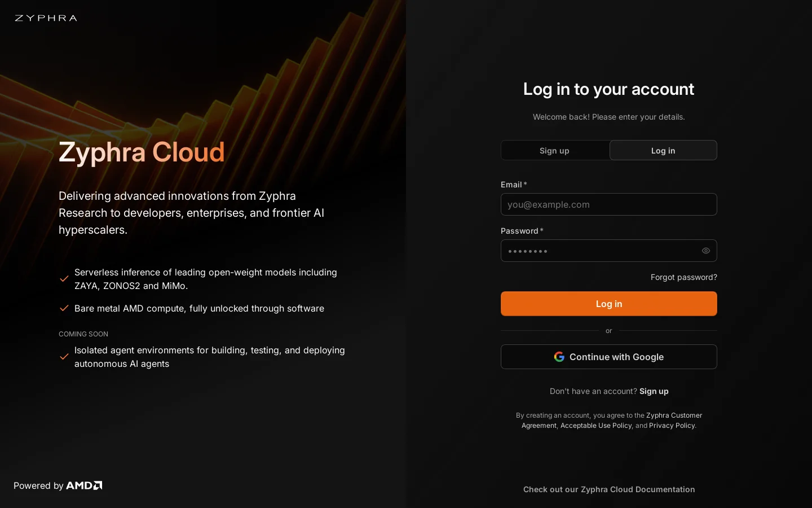Viewport: 812px width, 508px height.
Task: Click the Zyphra Cloud heading
Action: coord(142,152)
